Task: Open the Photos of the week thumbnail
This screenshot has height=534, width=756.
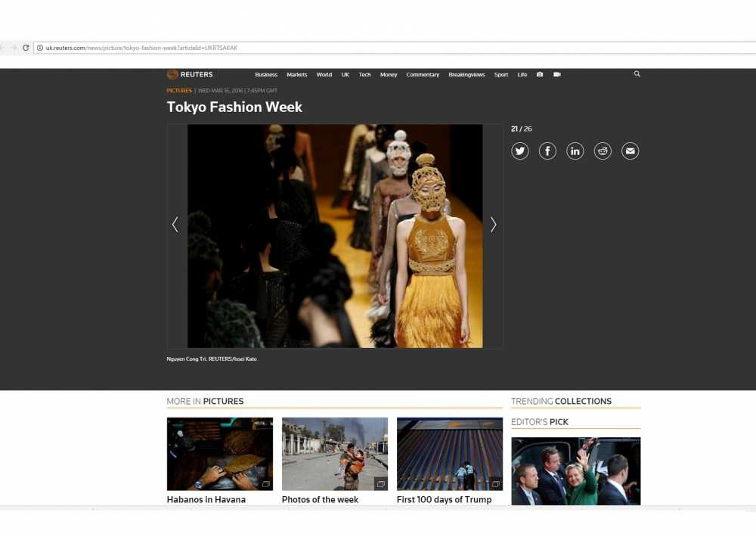Action: coord(334,454)
